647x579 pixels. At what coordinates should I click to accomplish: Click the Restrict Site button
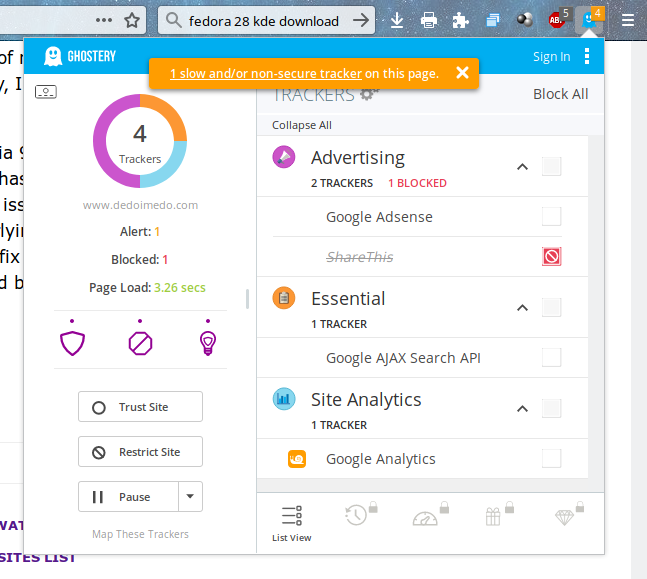coord(140,452)
